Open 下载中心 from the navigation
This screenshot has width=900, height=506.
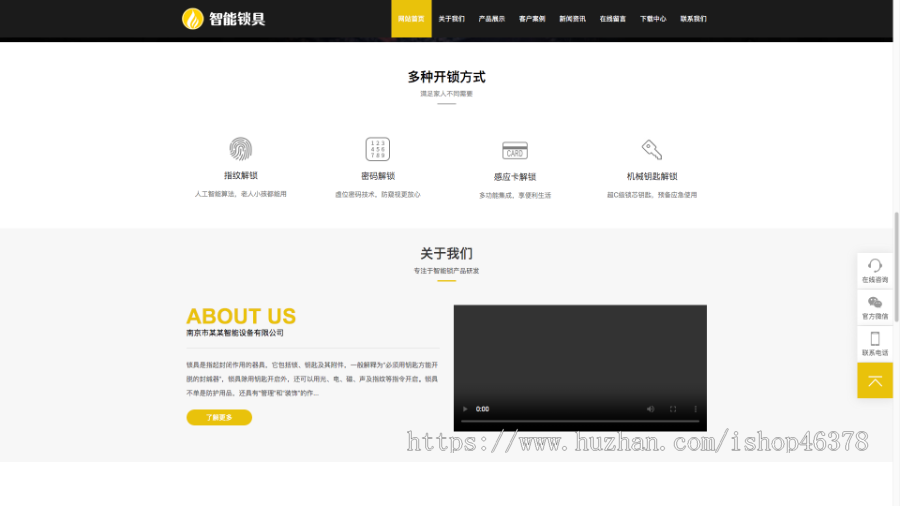653,19
